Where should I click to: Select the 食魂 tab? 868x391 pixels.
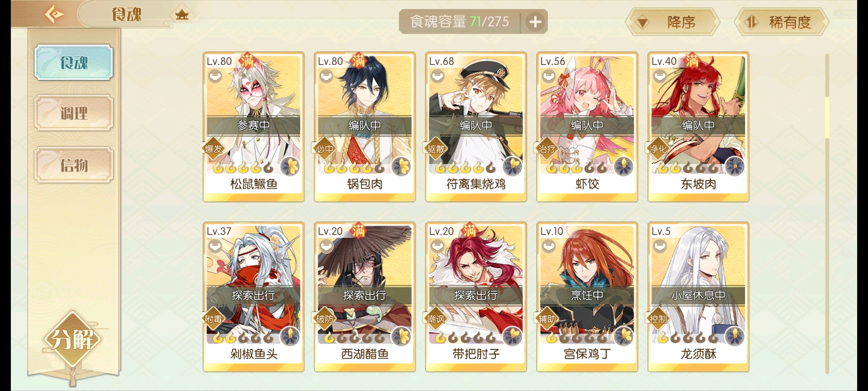click(x=74, y=62)
